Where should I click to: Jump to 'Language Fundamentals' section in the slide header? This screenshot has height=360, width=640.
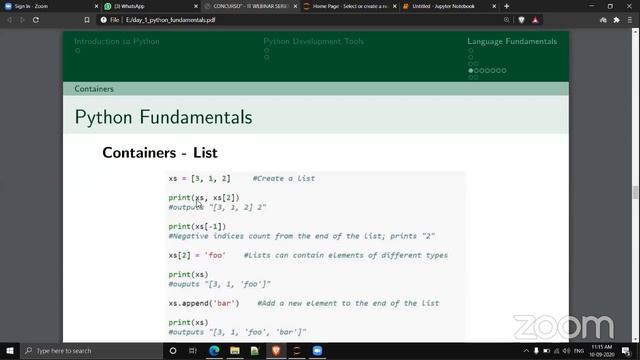(x=512, y=41)
